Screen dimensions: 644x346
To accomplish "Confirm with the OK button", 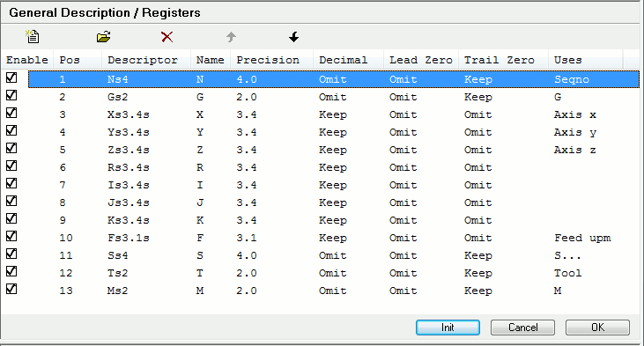I will [x=597, y=328].
